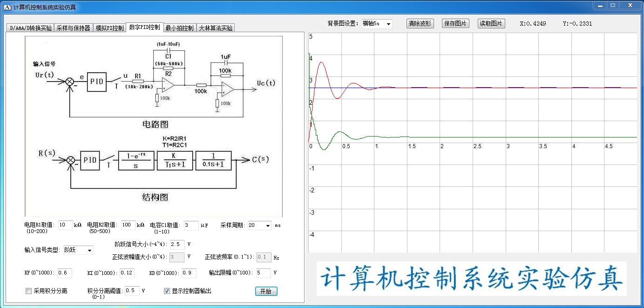Focus the 电容C1取值 input box
This screenshot has width=644, height=308.
pos(191,226)
